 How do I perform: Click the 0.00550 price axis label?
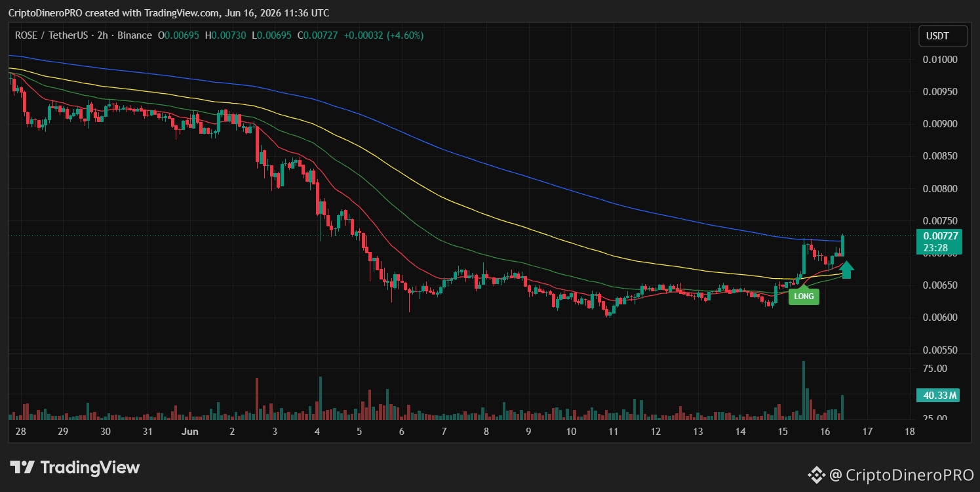click(939, 350)
